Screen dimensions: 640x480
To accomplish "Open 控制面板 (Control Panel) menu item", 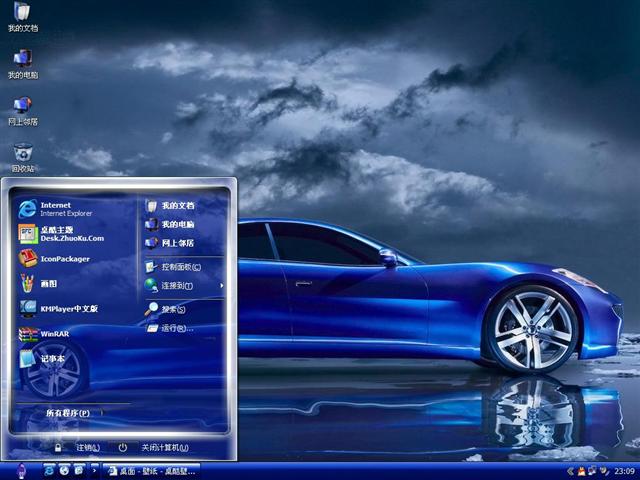I will (x=178, y=267).
